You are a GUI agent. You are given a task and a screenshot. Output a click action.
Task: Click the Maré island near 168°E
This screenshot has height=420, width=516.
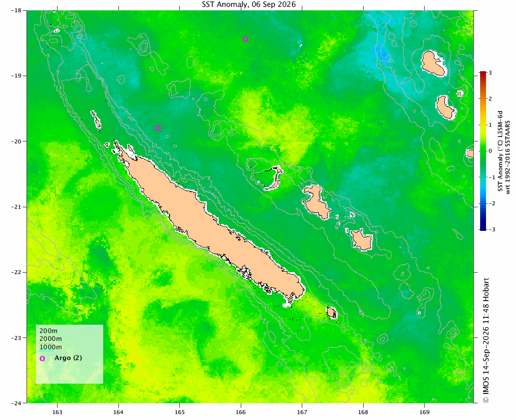click(x=361, y=240)
